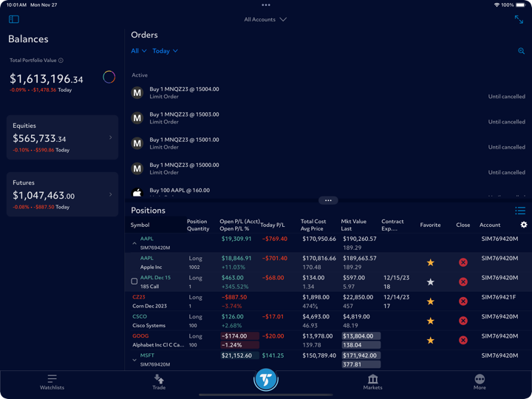This screenshot has height=399, width=532.
Task: Close the CZ23 Corn position
Action: [x=463, y=301]
